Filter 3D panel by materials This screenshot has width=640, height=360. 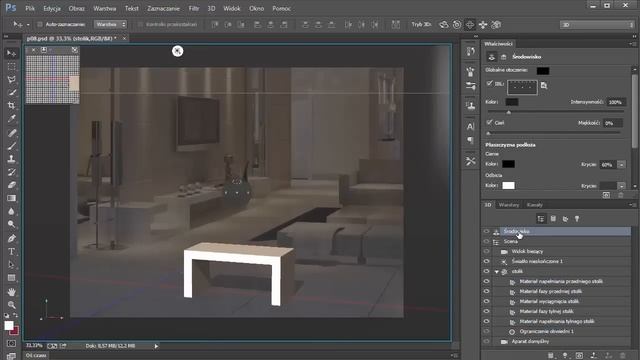tap(565, 219)
